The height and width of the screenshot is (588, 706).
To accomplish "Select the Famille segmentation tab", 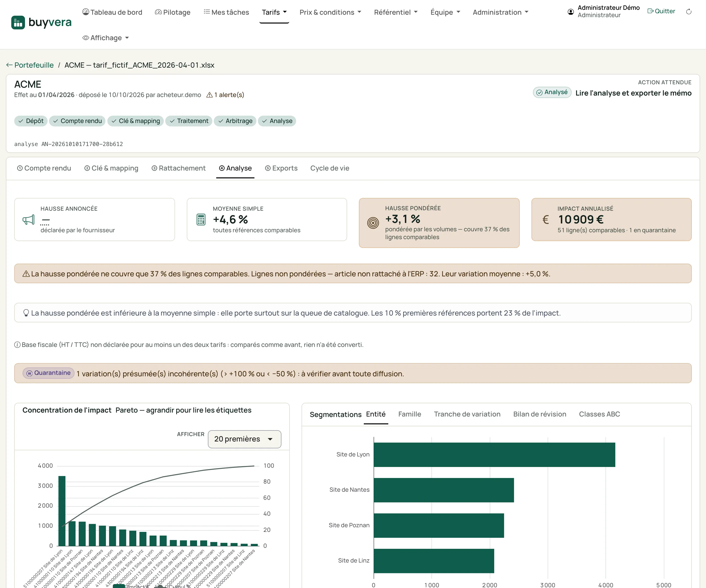I will 409,414.
